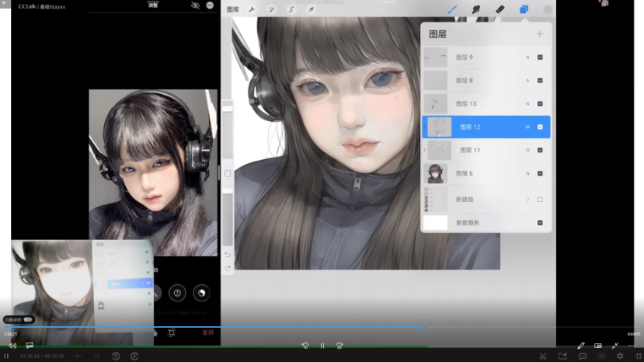Click the 图层 13 layer name

[x=466, y=103]
